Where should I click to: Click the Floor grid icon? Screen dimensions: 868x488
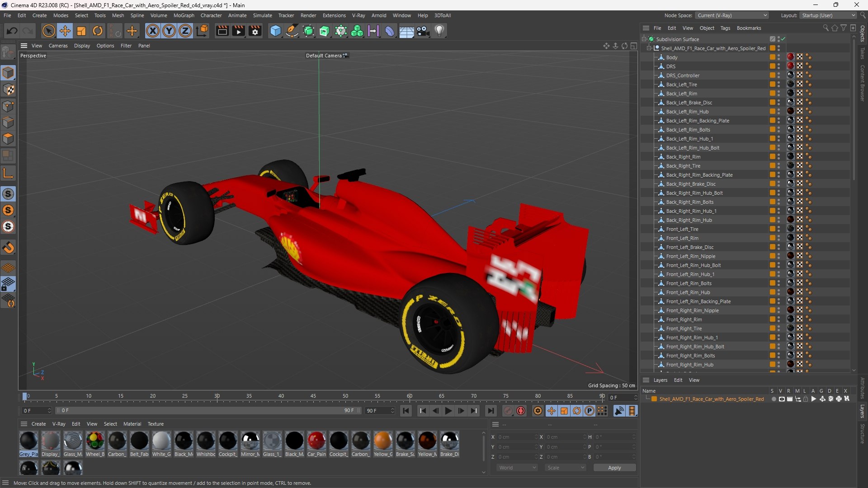[406, 31]
